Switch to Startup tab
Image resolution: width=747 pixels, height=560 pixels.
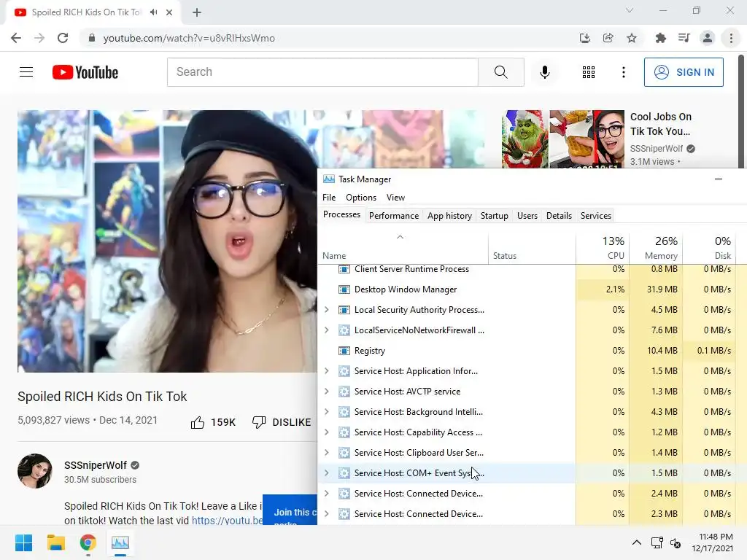pyautogui.click(x=494, y=216)
